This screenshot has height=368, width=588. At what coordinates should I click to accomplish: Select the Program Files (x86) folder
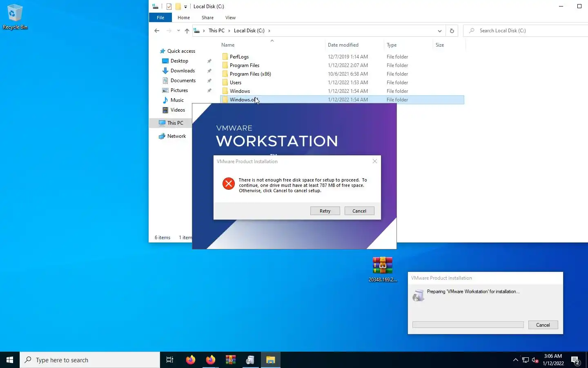(342, 74)
